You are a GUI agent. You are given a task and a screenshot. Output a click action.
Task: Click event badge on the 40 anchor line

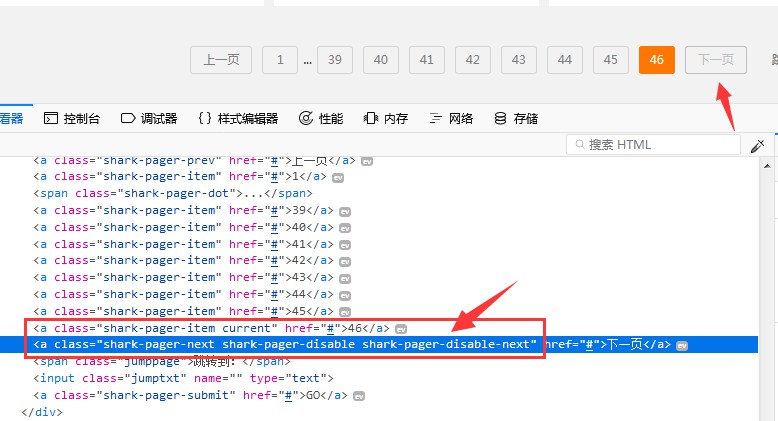click(x=345, y=228)
